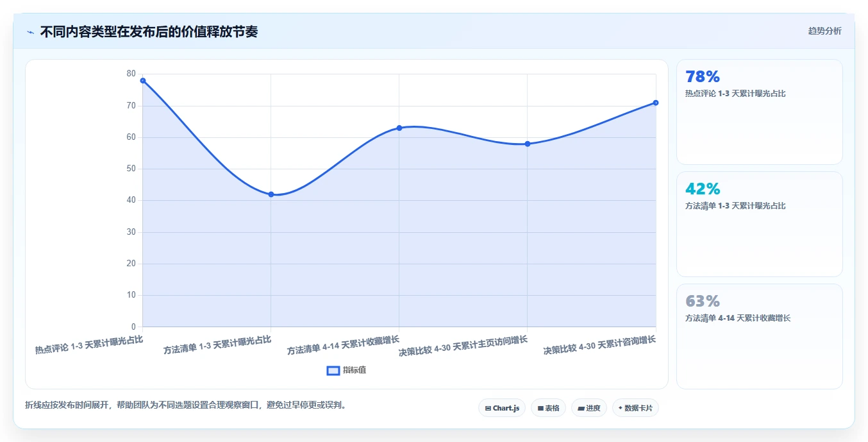Select the 进度 tag button
The height and width of the screenshot is (442, 868).
click(x=589, y=408)
